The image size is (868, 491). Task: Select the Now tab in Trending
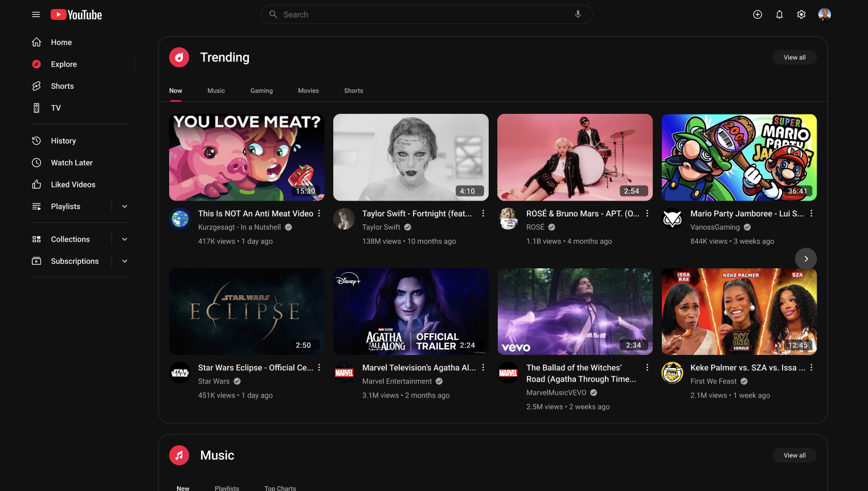[x=175, y=91]
